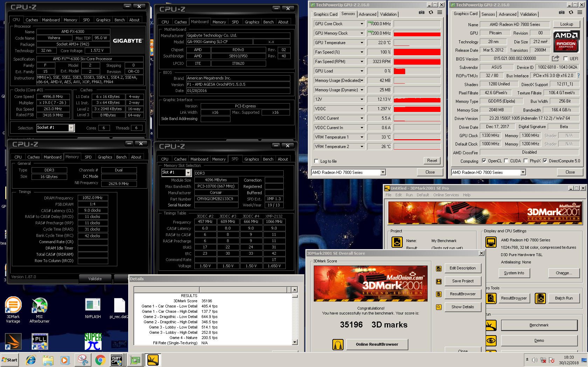The width and height of the screenshot is (588, 367).
Task: Toggle the UEFI checkbox
Action: coord(566,58)
